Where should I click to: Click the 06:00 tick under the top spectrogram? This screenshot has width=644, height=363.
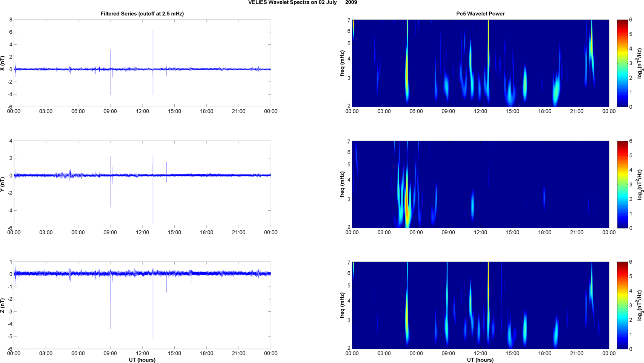[416, 111]
